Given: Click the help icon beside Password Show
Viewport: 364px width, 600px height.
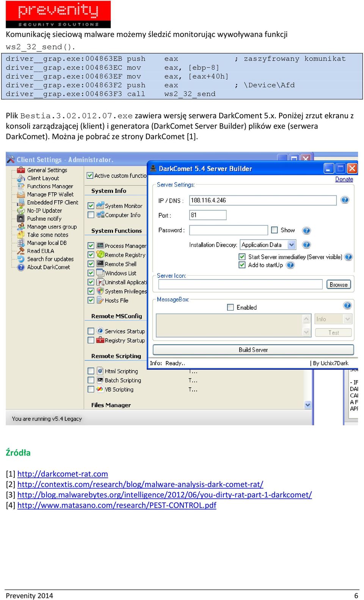Looking at the screenshot, I should point(306,230).
